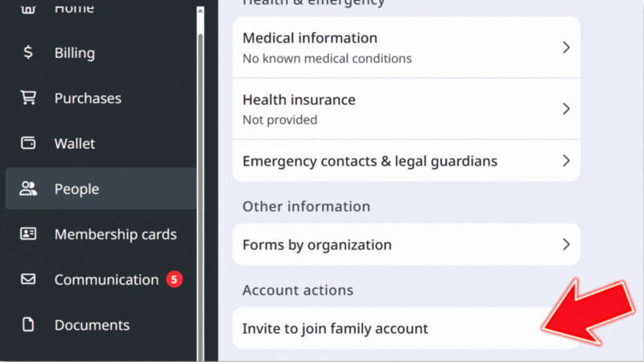Click the Documents file icon

[x=28, y=325]
